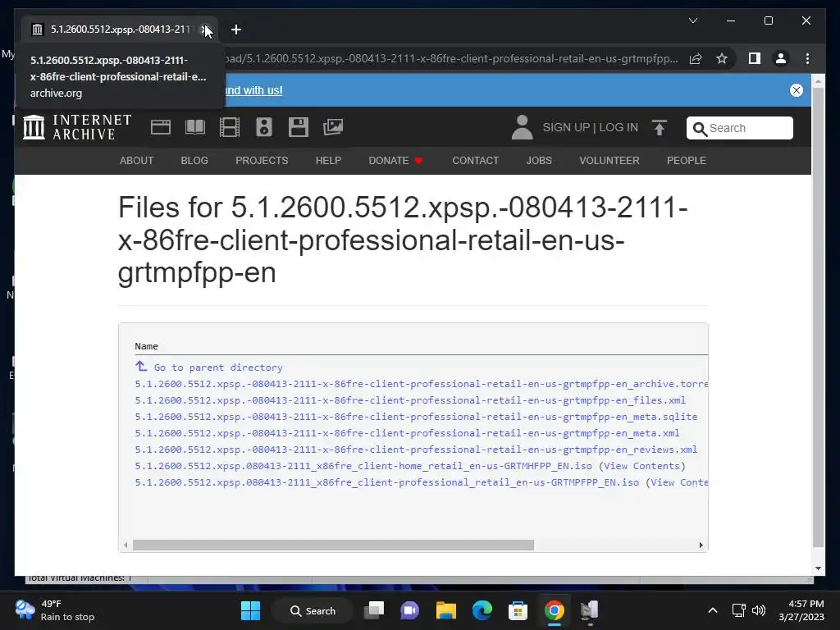Click the LOG IN link
The height and width of the screenshot is (630, 840).
coord(619,127)
